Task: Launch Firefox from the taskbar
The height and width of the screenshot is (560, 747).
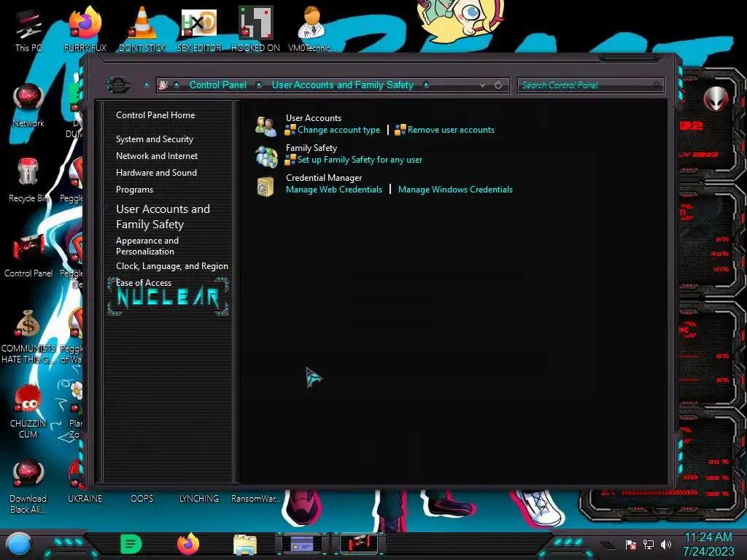Action: 188,544
